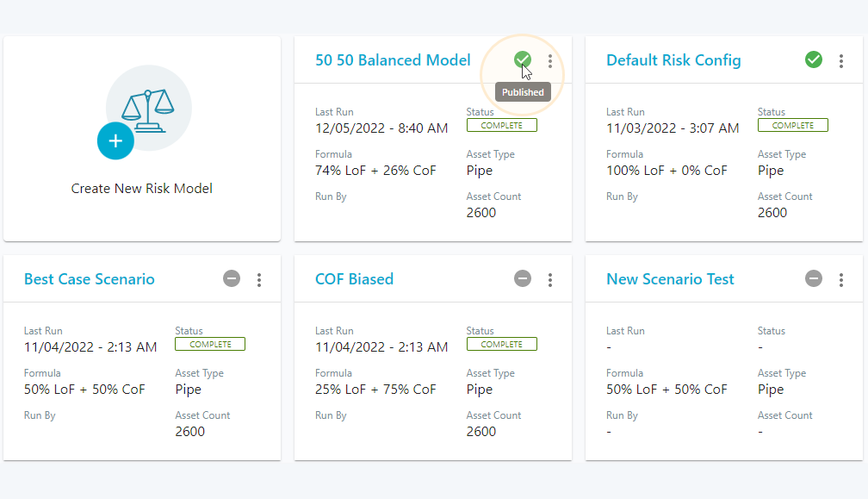Click unpublished gray icon on Best Case Scenario
The width and height of the screenshot is (868, 499).
pos(232,278)
